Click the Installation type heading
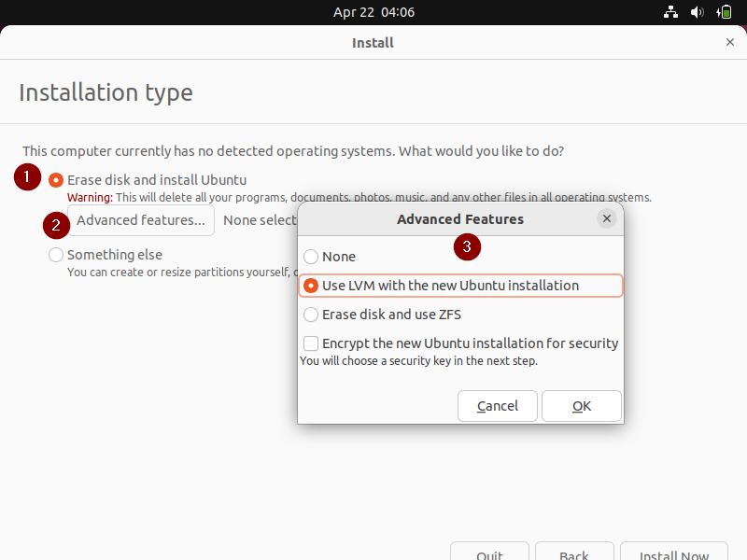 click(106, 92)
